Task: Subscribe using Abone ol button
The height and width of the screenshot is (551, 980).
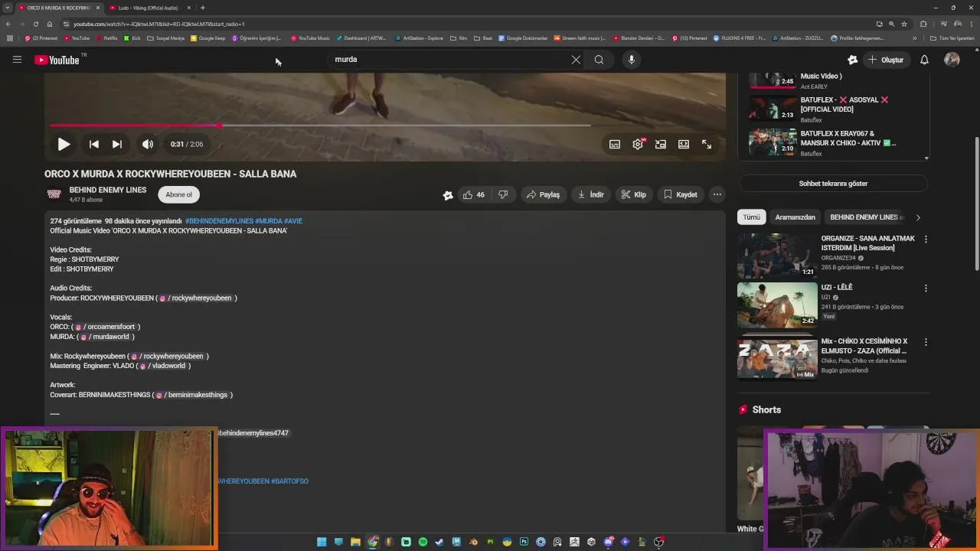Action: coord(179,194)
